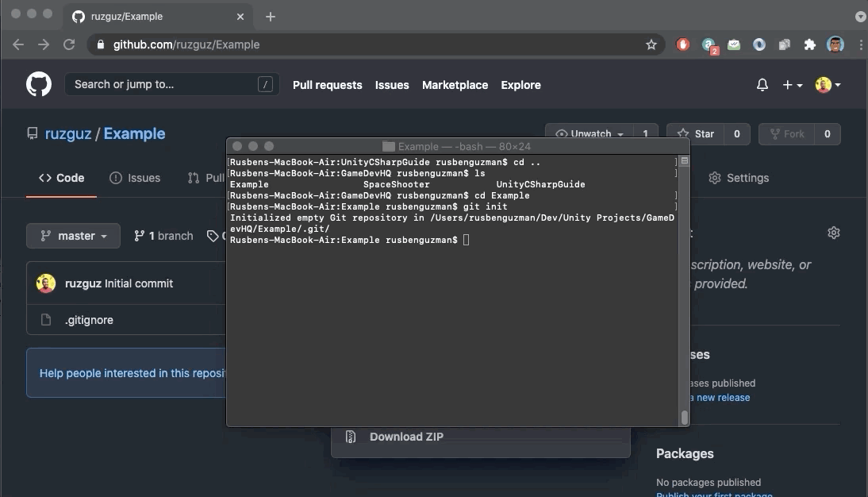Image resolution: width=868 pixels, height=497 pixels.
Task: Open ruzguz commit author link
Action: click(83, 283)
